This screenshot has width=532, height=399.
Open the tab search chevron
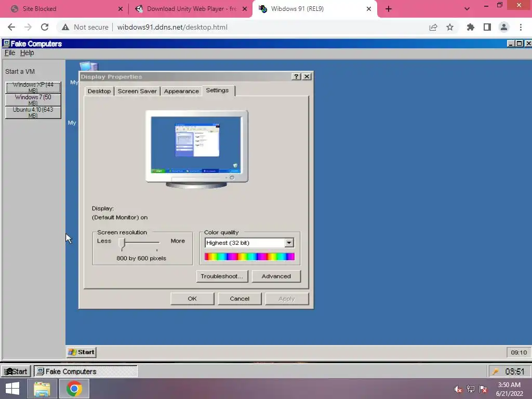tap(467, 9)
